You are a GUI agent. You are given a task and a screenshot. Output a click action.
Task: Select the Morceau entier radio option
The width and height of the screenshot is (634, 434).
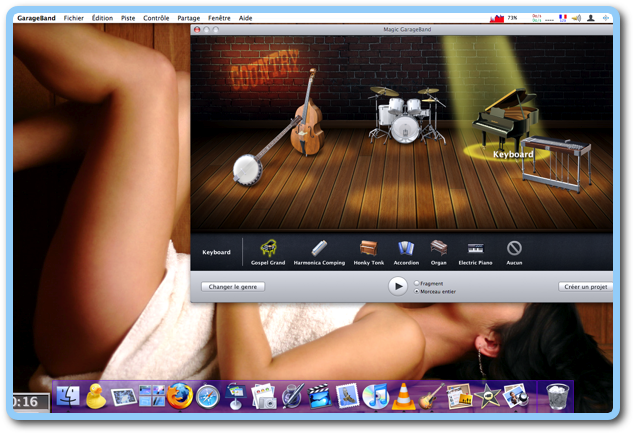tap(416, 291)
